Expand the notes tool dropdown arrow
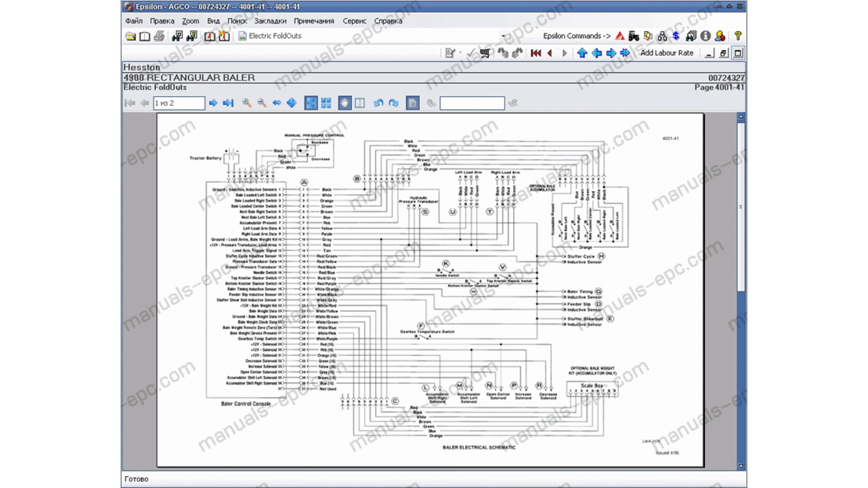The image size is (868, 488). point(461,53)
